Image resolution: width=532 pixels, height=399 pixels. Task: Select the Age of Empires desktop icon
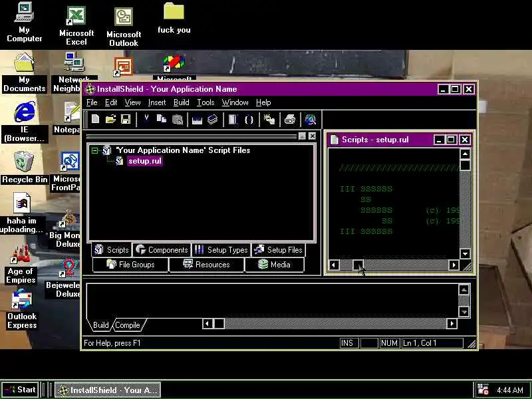point(21,265)
